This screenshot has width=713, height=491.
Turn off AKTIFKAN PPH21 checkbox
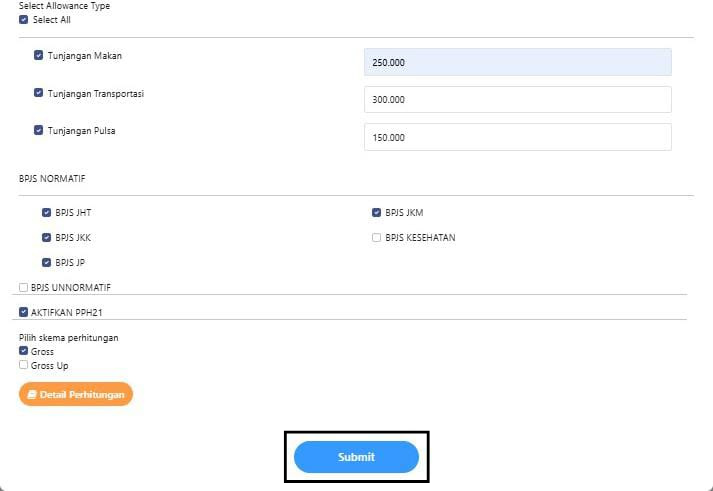24,312
